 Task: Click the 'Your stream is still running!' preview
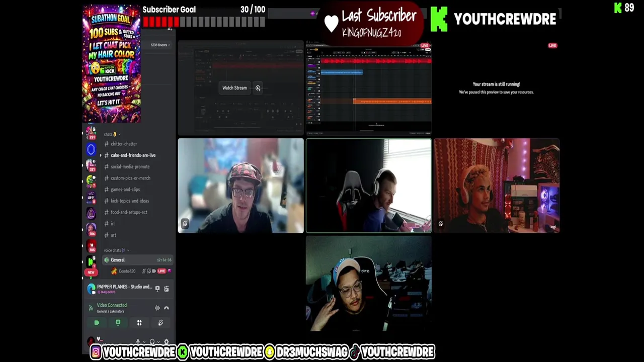pyautogui.click(x=497, y=89)
